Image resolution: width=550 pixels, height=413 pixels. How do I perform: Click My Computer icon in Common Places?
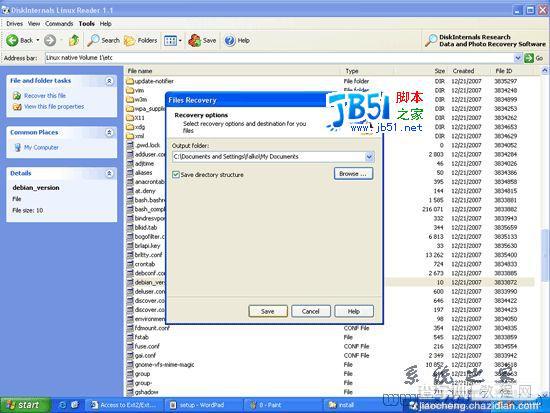click(18, 147)
